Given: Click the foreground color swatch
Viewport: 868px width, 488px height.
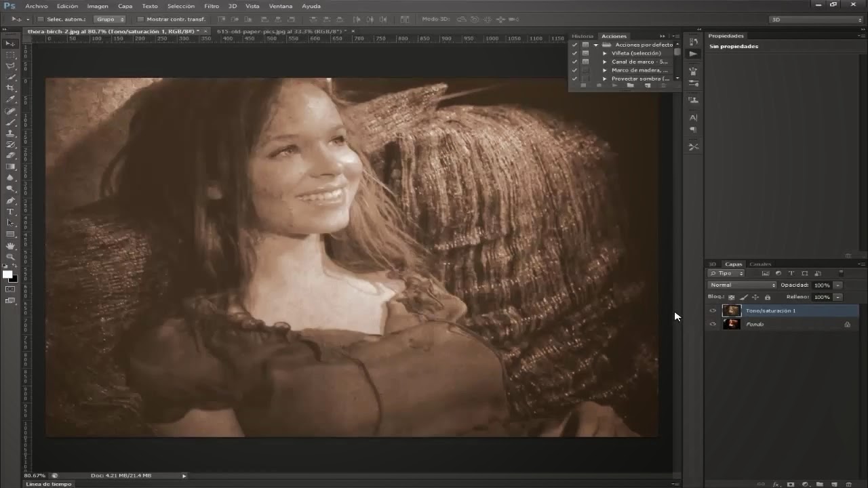Looking at the screenshot, I should click(7, 274).
